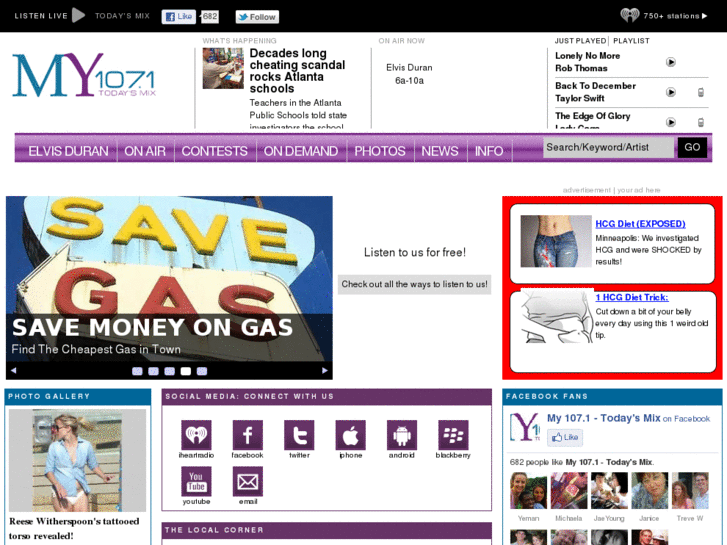727x545 pixels.
Task: View the Reese Witherspoon gallery photo
Action: click(x=77, y=460)
